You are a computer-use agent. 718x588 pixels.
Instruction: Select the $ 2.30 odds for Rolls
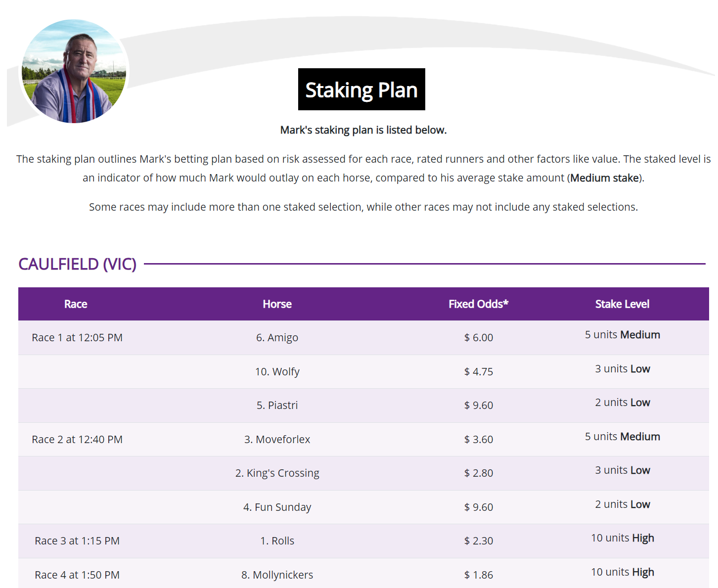(478, 541)
